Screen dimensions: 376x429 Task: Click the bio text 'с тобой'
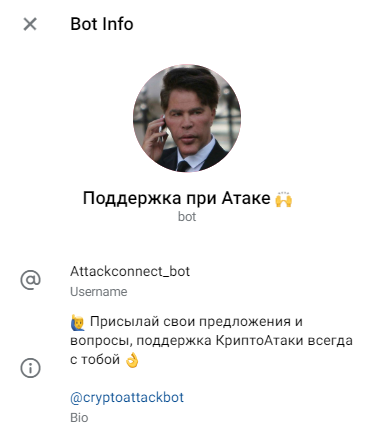click(95, 360)
